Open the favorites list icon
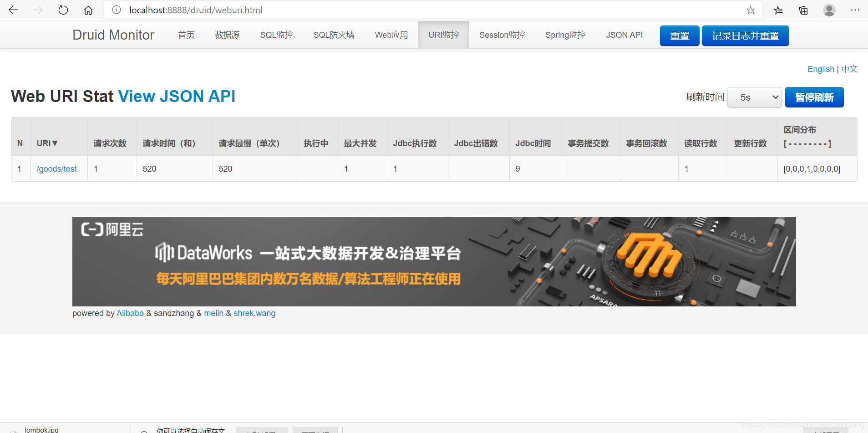 point(778,10)
